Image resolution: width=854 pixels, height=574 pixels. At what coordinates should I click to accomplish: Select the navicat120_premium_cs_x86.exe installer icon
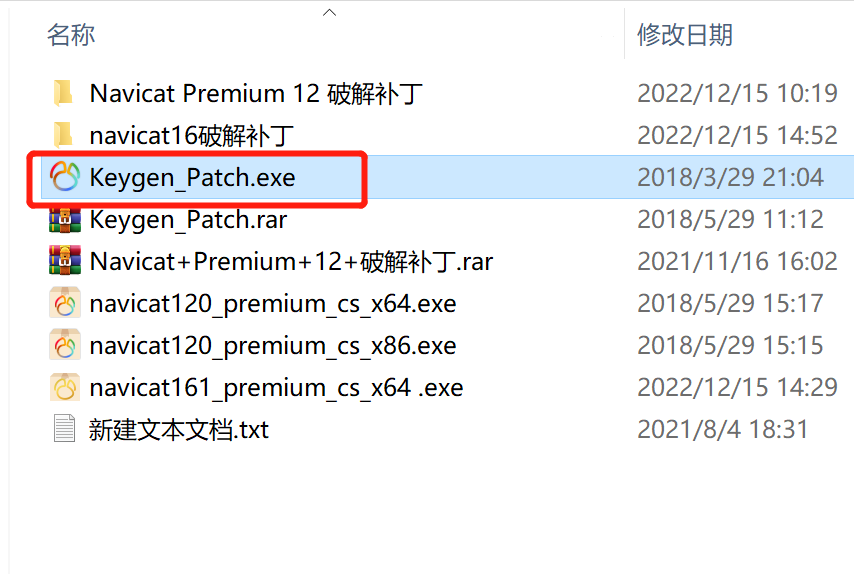point(65,345)
